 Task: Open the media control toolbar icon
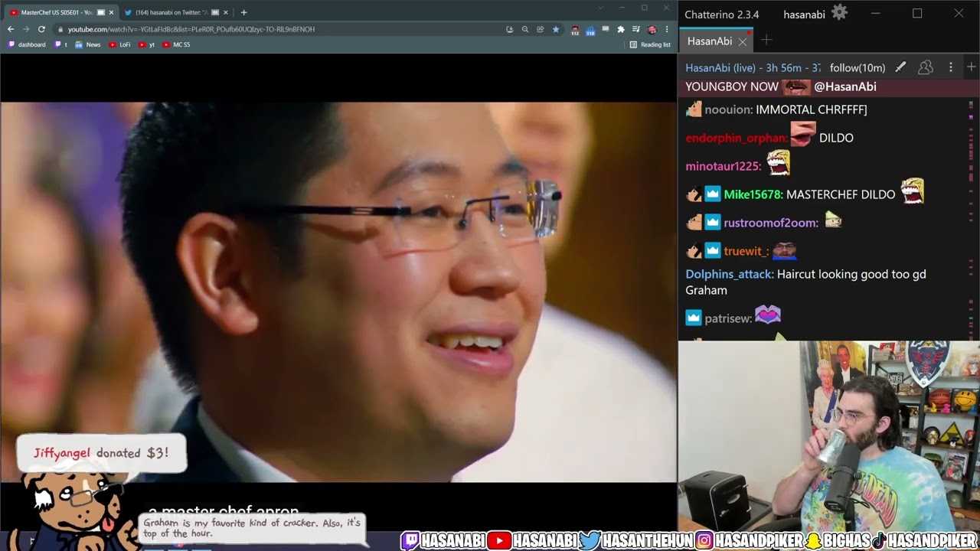[x=636, y=29]
